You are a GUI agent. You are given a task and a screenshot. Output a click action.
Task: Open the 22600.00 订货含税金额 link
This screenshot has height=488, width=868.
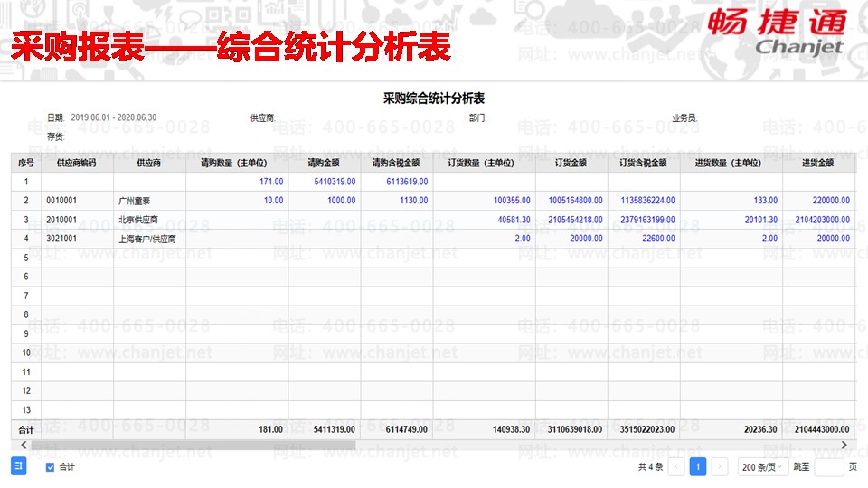tap(658, 239)
